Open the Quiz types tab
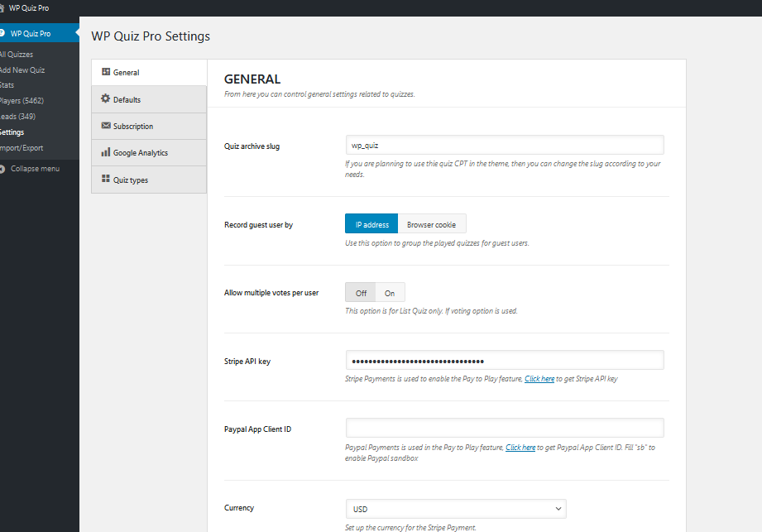Image resolution: width=762 pixels, height=532 pixels. pos(149,180)
